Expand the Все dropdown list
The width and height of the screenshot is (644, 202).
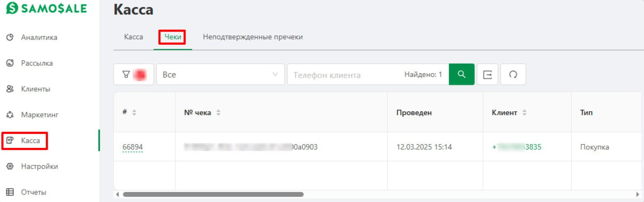(220, 74)
